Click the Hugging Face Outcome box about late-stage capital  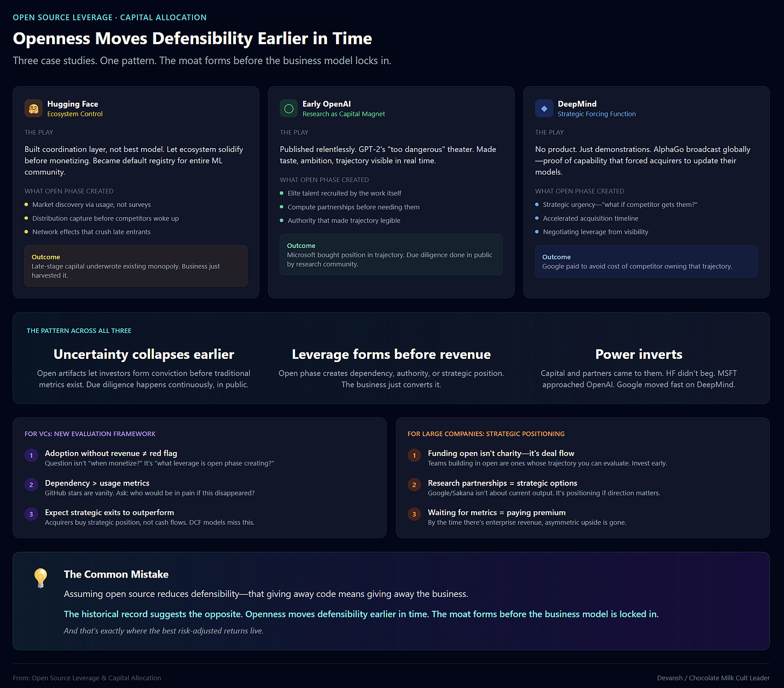pos(136,266)
